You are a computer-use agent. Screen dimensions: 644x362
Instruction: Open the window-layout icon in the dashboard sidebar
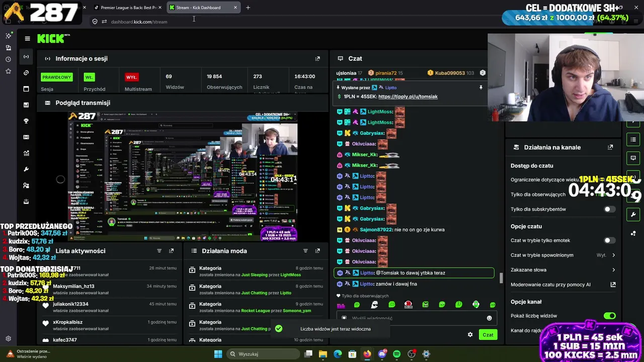click(x=26, y=88)
